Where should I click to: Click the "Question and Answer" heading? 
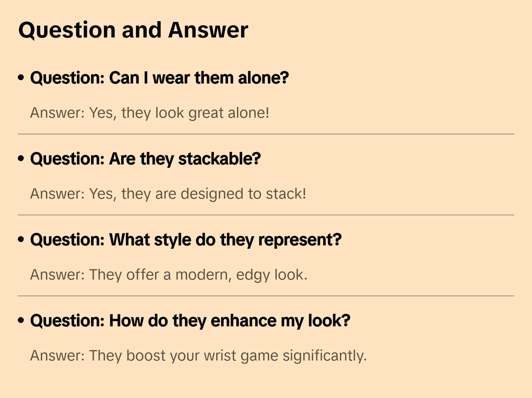click(133, 30)
